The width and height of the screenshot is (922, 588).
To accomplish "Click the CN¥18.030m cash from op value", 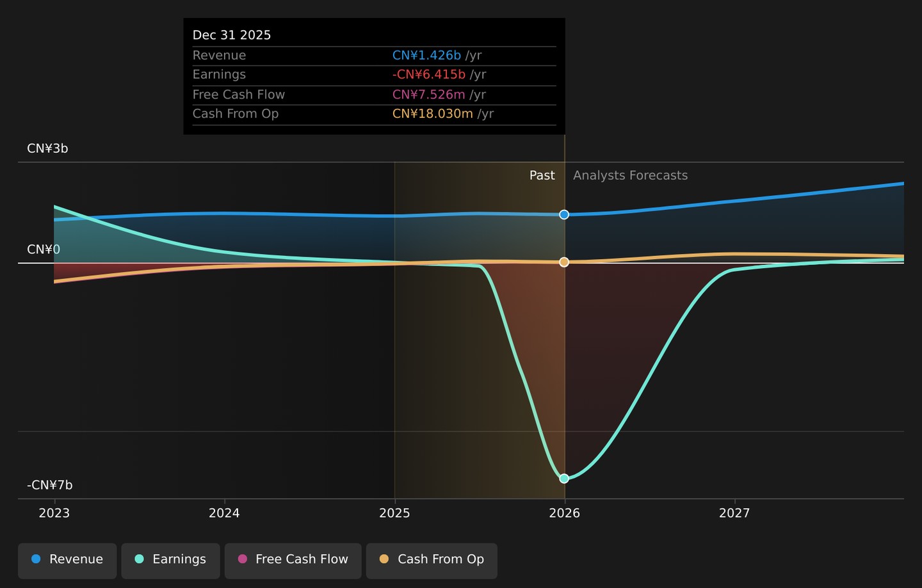I will (433, 114).
